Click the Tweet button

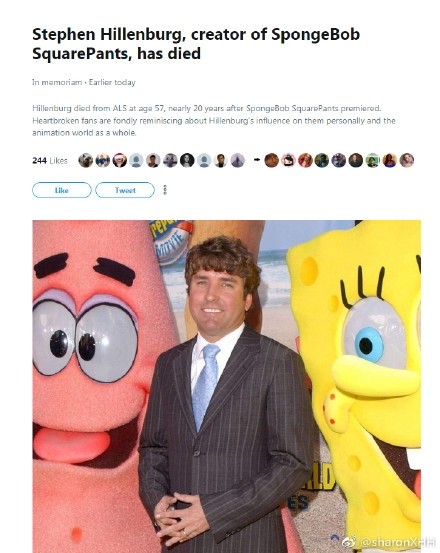(x=125, y=190)
